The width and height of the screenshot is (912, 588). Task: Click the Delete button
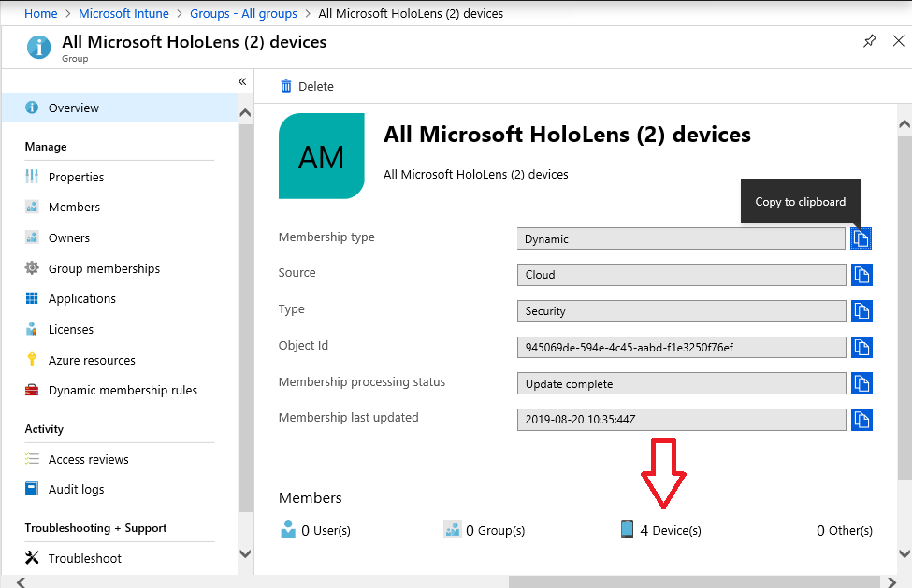point(308,86)
